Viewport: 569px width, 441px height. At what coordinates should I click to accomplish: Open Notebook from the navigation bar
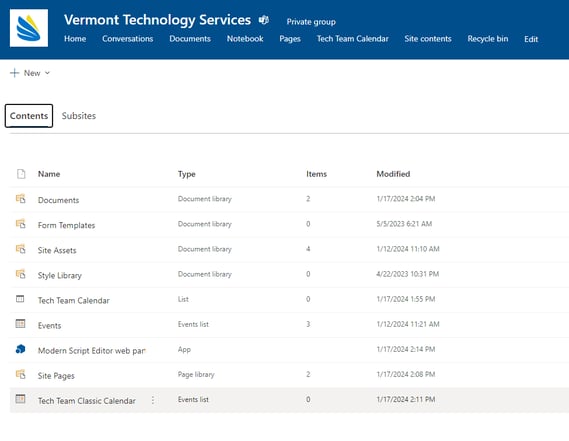coord(245,39)
